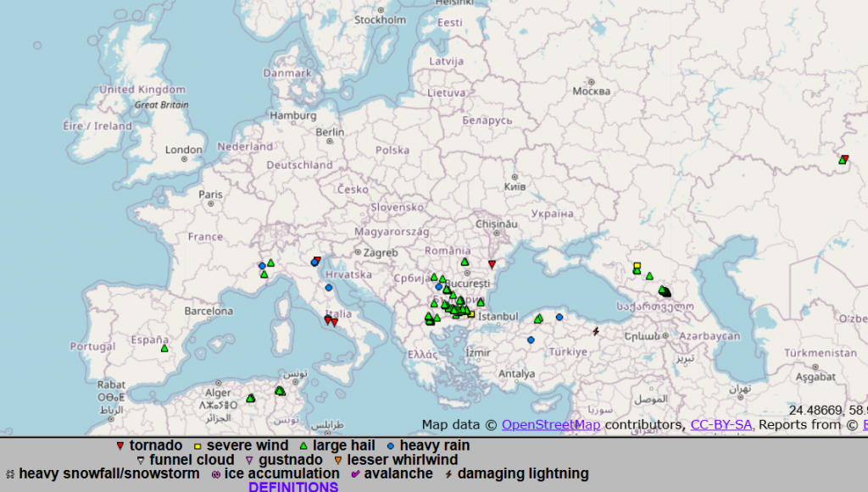Follow the CC-BY-SA license link
Screen dimensions: 868x492
tap(721, 424)
